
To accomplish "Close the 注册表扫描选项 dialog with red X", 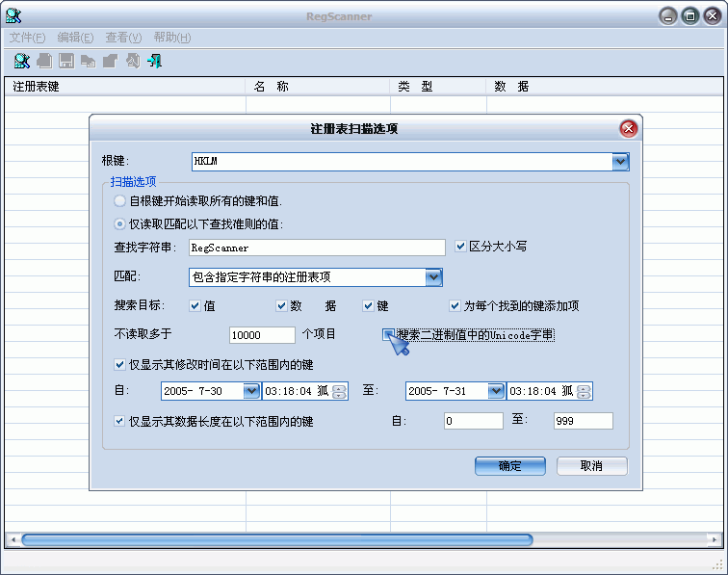I will point(628,129).
